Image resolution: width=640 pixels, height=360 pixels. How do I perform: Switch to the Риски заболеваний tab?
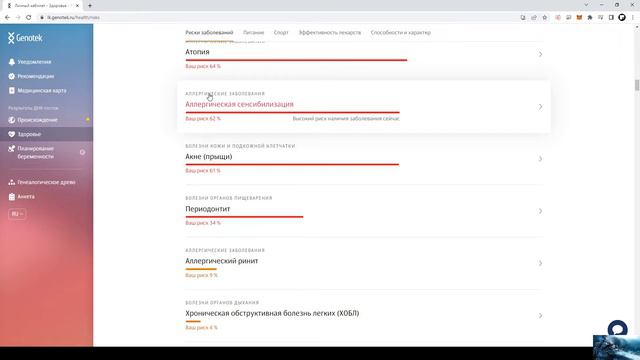point(209,33)
